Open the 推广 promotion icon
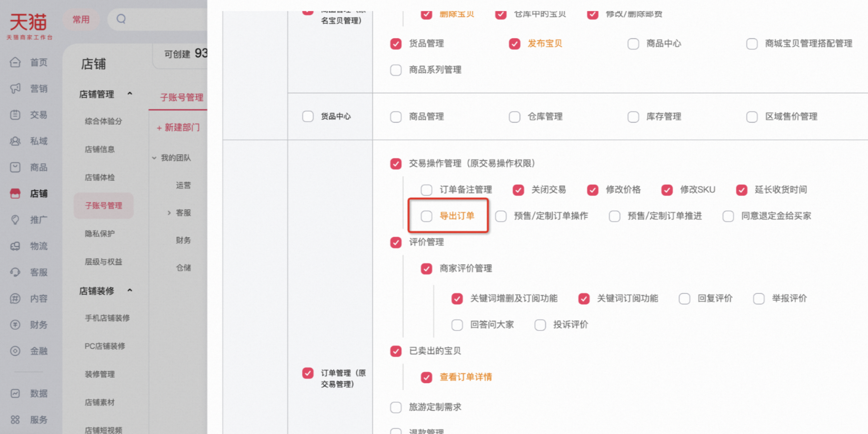Viewport: 868px width, 434px height. click(15, 219)
